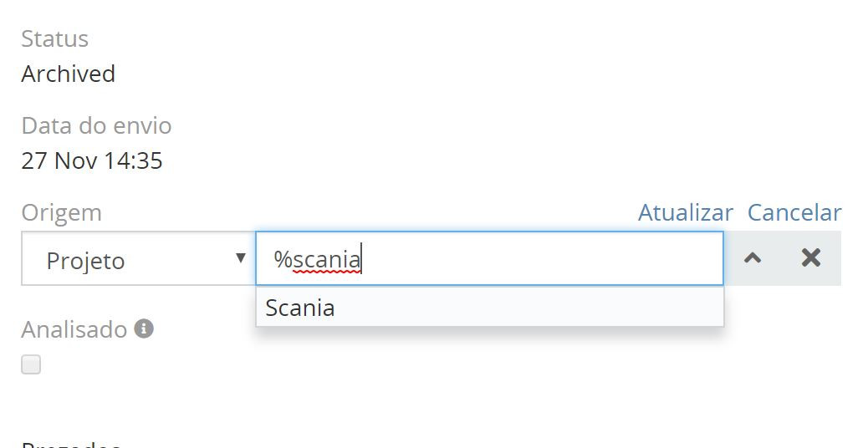Click the date value 27 Nov 14:35

[x=92, y=160]
